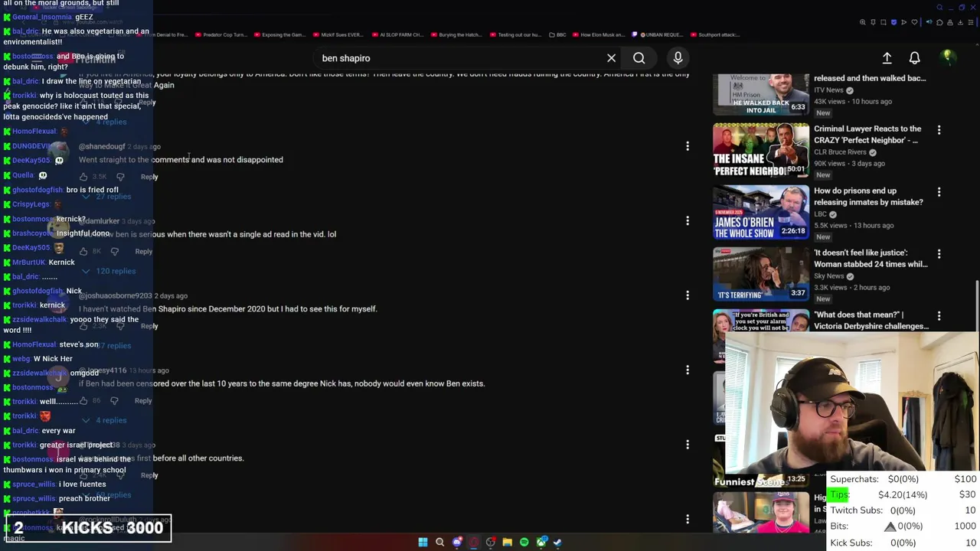Screen dimensions: 980x551
Task: Open 'AI SLOP FARM CH...' bookmark
Action: click(x=397, y=34)
